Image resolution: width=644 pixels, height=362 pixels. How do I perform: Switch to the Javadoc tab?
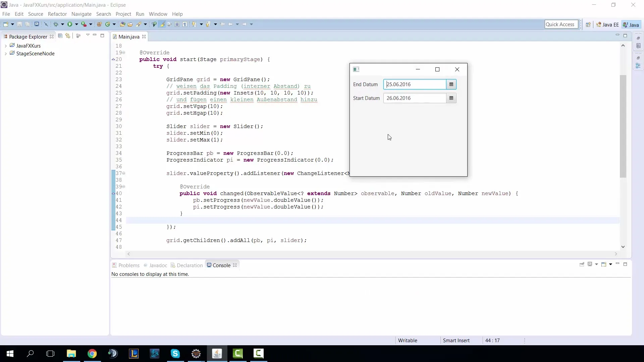155,265
